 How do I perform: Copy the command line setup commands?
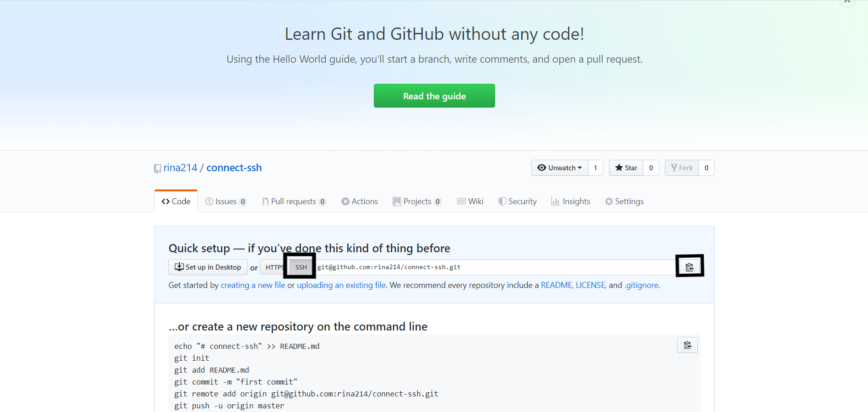point(687,345)
